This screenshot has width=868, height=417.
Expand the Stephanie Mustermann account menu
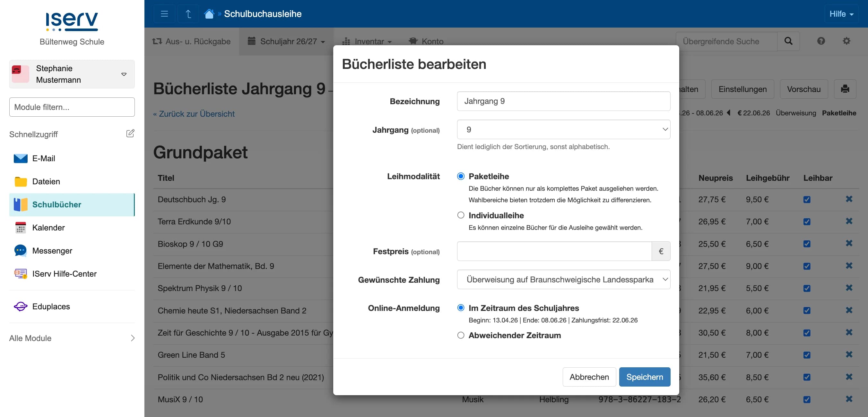[x=124, y=74]
